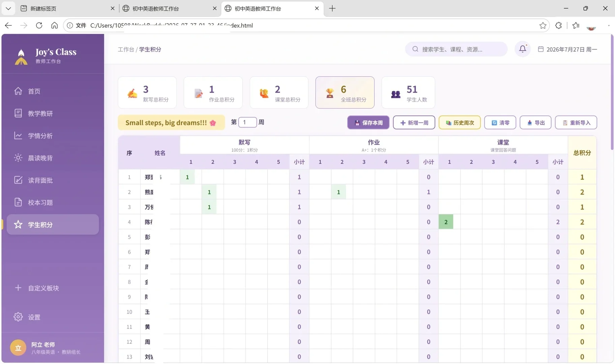Open the 历史周次 history button
Screen dimensions: 615x364
click(460, 123)
